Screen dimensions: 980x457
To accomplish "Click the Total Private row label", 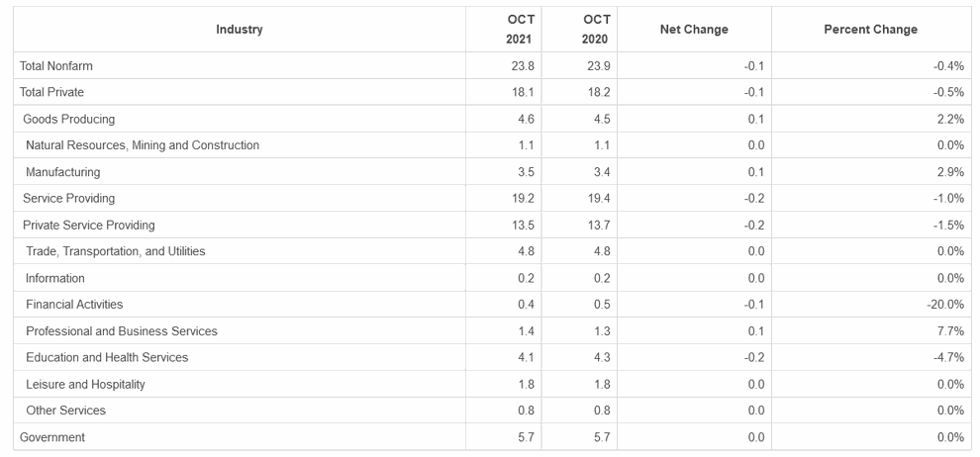I will [51, 92].
